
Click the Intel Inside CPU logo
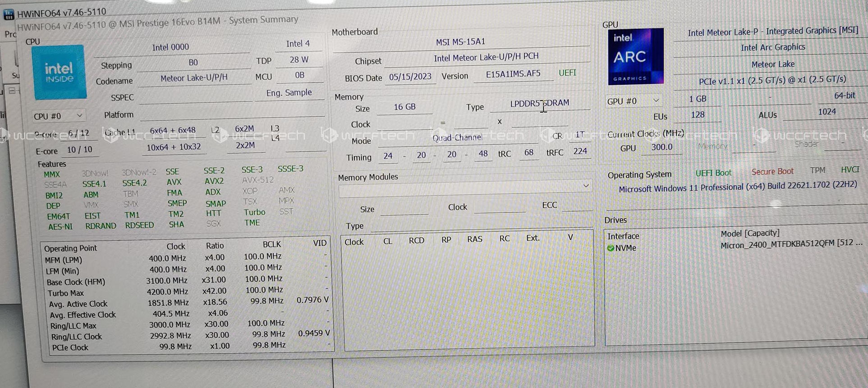pyautogui.click(x=59, y=73)
